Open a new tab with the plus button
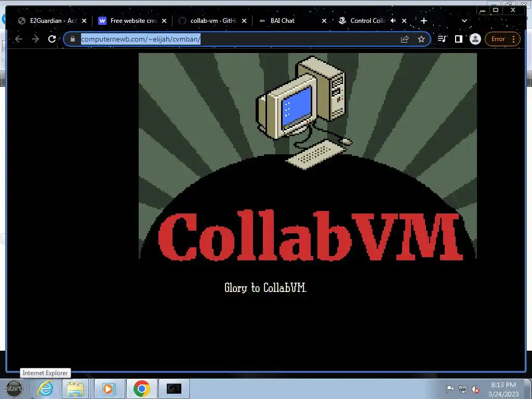Screen dimensions: 532x399 [424, 21]
